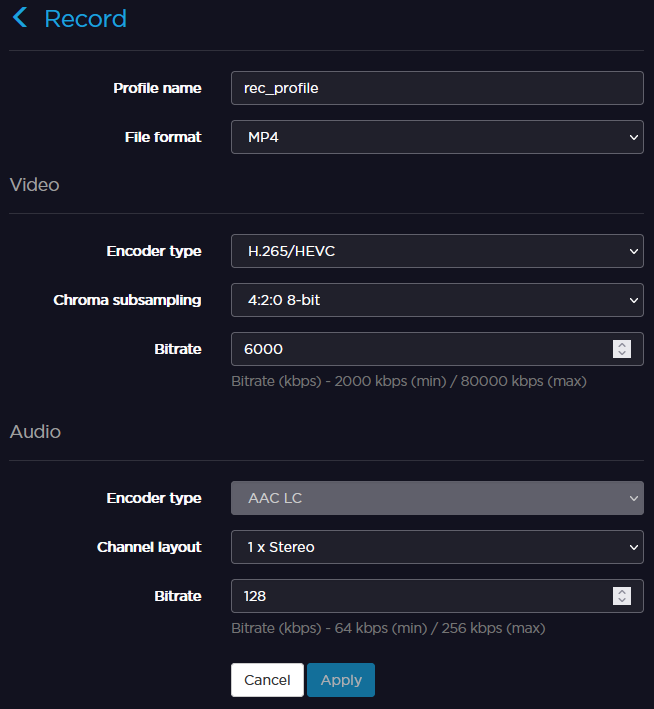Viewport: 654px width, 709px height.
Task: Go back using the Record chevron arrow
Action: (20, 18)
